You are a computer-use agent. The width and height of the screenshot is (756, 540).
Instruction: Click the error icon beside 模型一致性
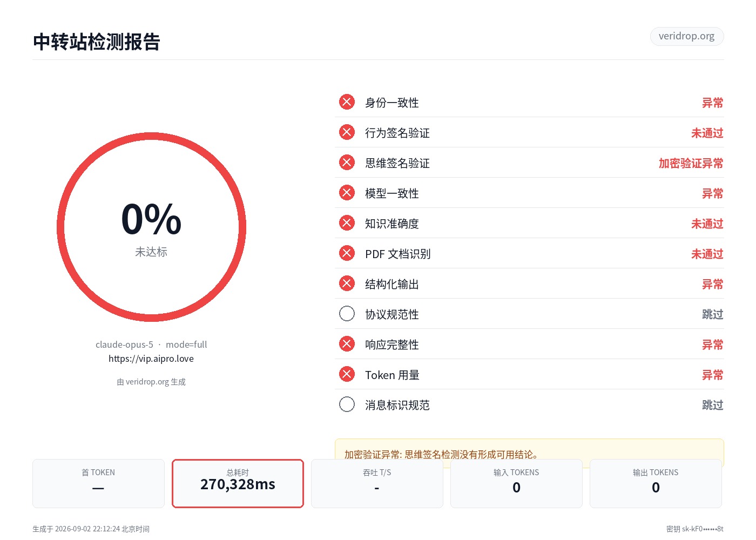[347, 193]
